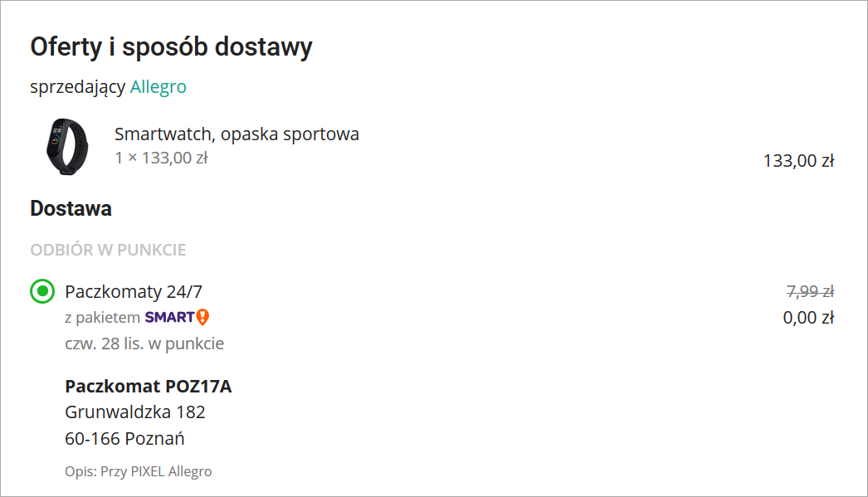This screenshot has width=868, height=497.
Task: Select the Paczkomaty 24/7 radio button
Action: click(41, 291)
